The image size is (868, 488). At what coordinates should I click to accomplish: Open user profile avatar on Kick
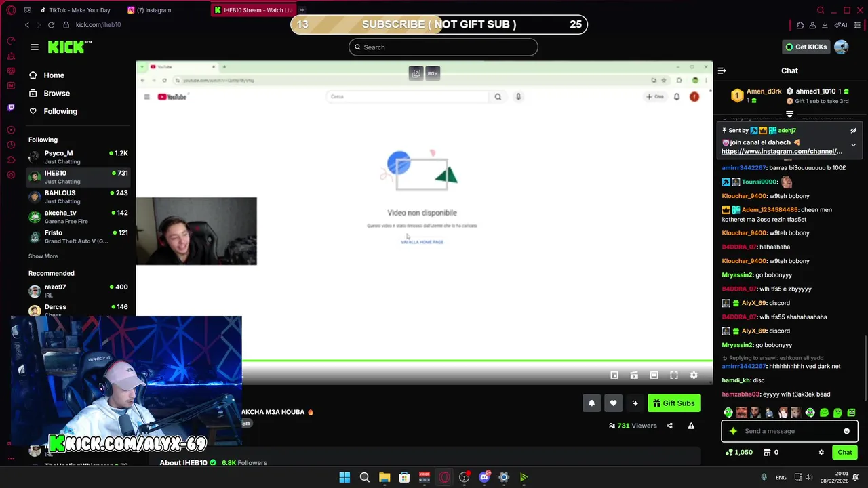click(842, 47)
